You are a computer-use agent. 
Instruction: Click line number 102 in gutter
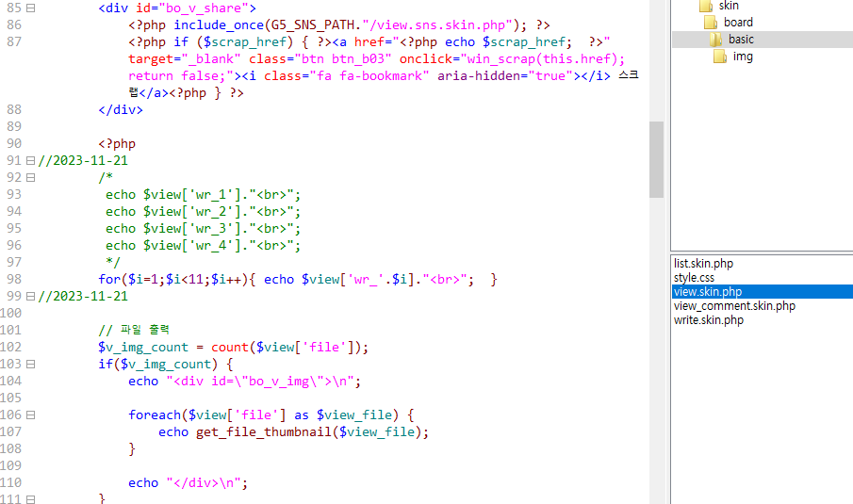pyautogui.click(x=11, y=347)
